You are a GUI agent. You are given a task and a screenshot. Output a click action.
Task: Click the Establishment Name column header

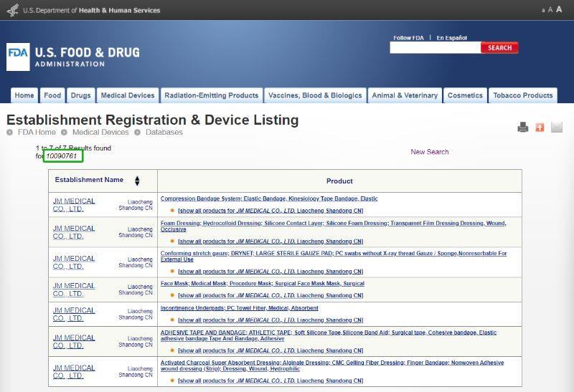pos(89,180)
